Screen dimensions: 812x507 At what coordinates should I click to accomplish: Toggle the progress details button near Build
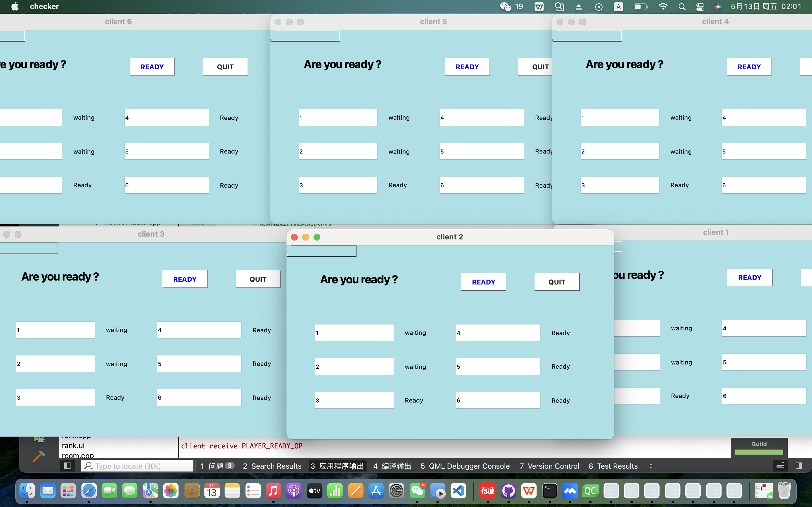[780, 466]
